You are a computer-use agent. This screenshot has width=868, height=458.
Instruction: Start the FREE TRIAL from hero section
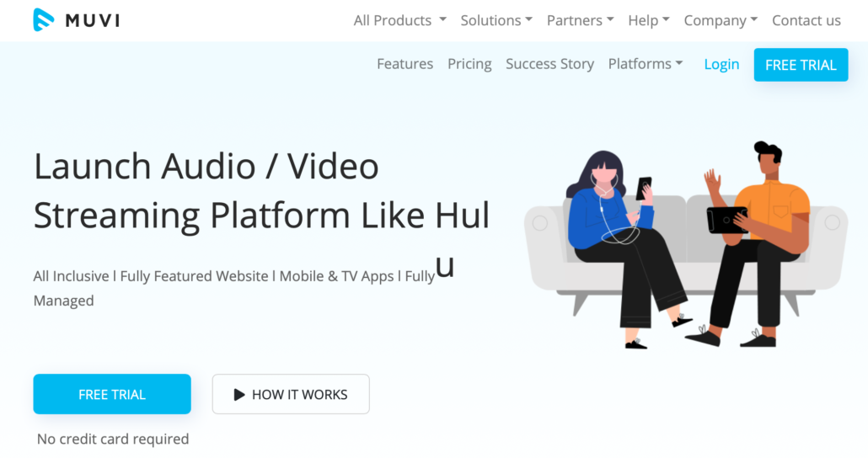click(112, 394)
